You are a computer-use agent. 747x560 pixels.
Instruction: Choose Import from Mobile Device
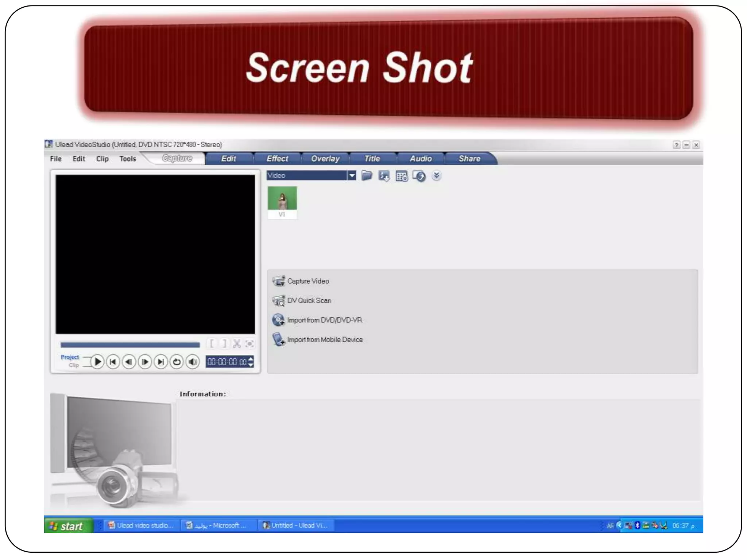click(325, 339)
